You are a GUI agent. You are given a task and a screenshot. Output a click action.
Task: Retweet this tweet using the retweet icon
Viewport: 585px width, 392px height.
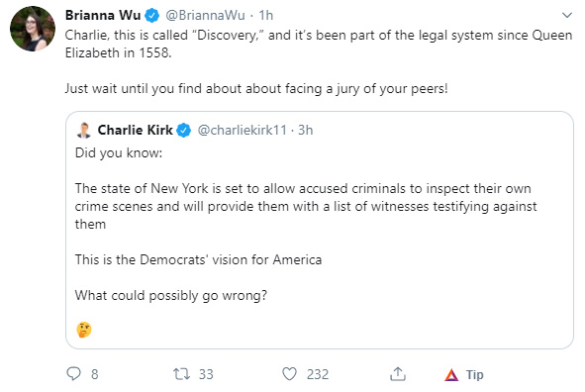[182, 374]
